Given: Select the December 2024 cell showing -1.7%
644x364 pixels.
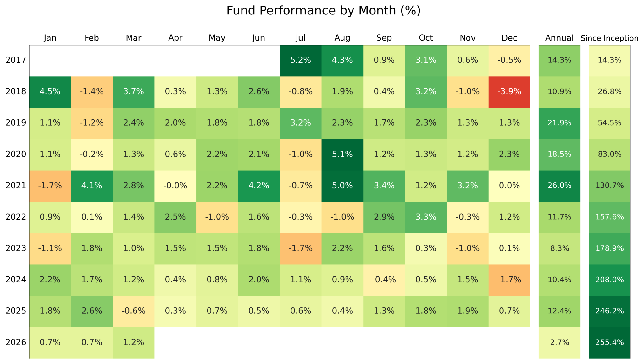Looking at the screenshot, I should 509,280.
